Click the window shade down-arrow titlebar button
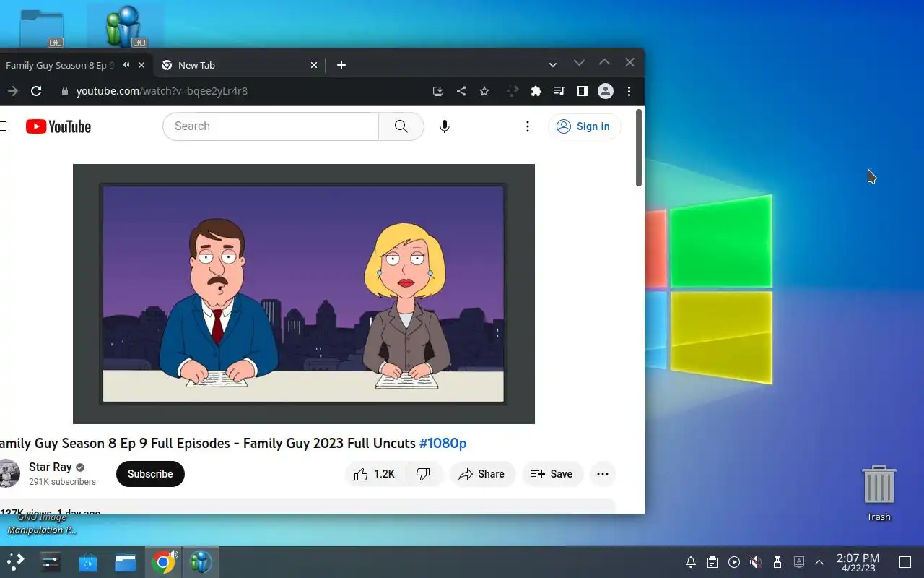 pos(579,63)
